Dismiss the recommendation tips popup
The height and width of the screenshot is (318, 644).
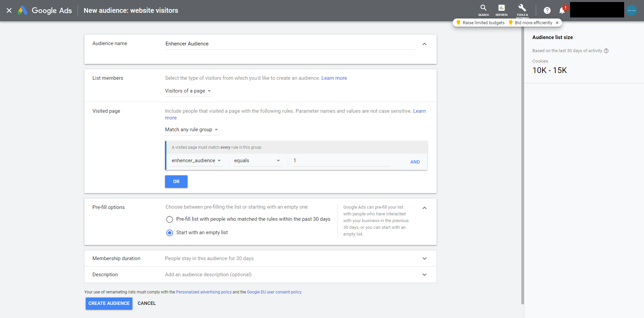point(557,23)
